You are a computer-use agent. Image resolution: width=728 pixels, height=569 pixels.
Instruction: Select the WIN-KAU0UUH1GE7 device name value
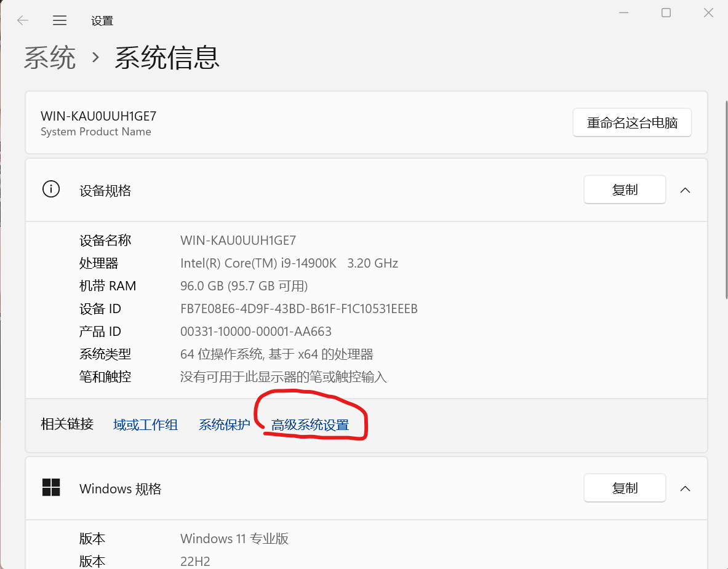pyautogui.click(x=238, y=241)
